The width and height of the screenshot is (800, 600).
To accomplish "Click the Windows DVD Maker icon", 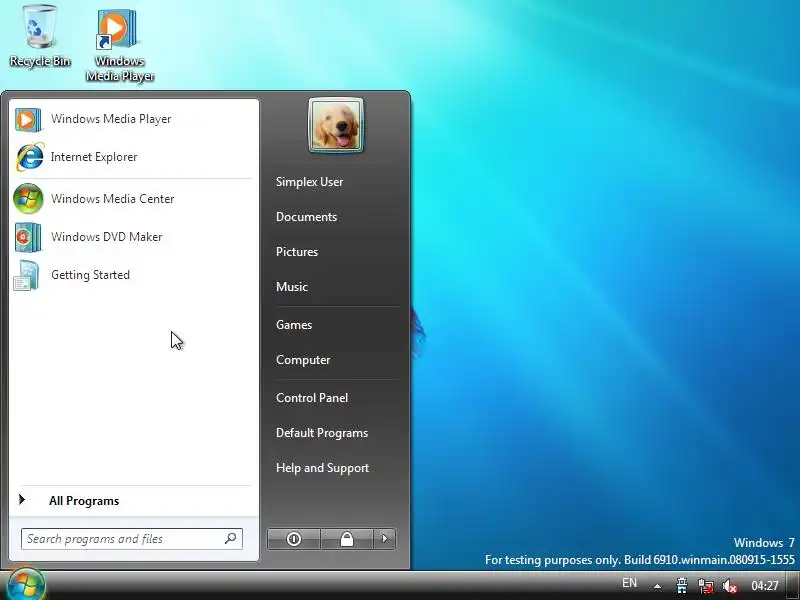I will pos(28,237).
